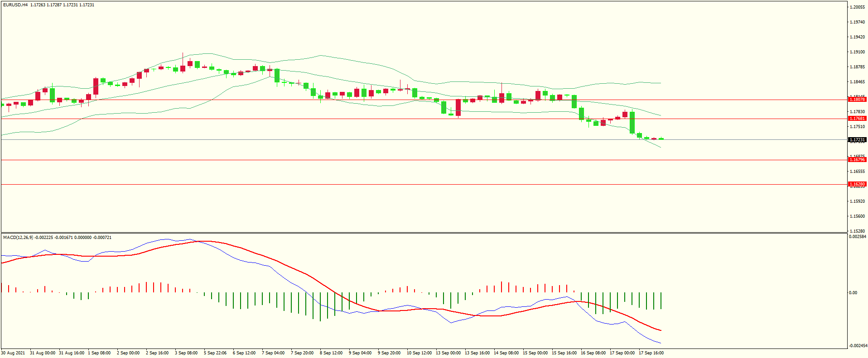Click the black 1.17231 current price tag

pyautogui.click(x=857, y=140)
